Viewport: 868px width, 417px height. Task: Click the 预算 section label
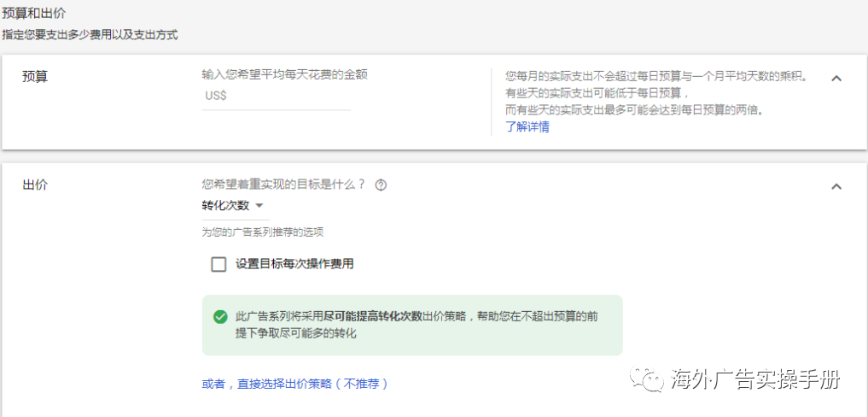coord(35,77)
